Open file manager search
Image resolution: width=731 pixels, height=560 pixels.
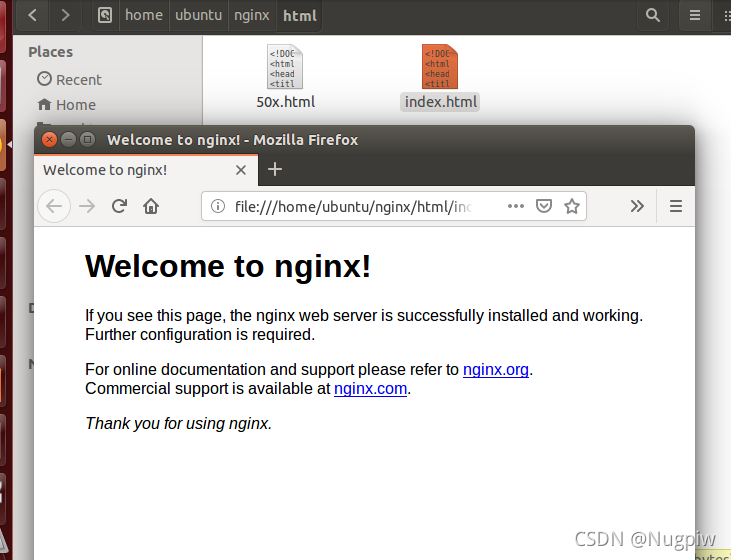653,15
